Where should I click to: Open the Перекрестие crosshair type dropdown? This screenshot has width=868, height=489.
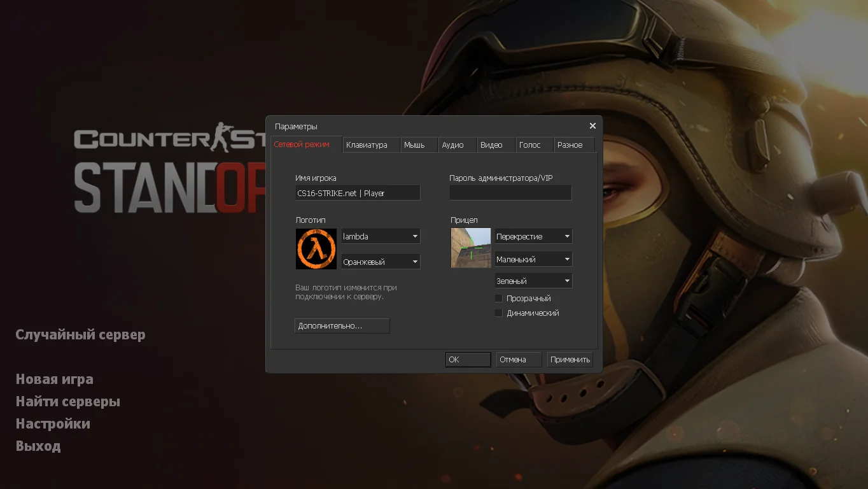tap(533, 236)
